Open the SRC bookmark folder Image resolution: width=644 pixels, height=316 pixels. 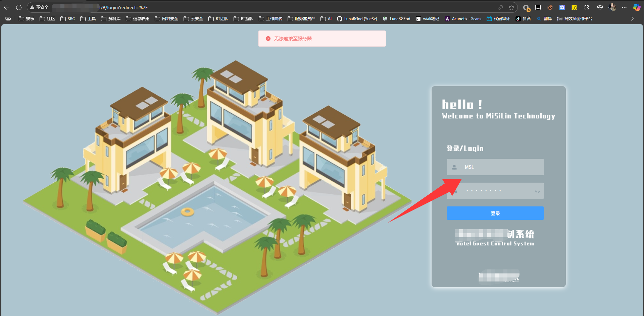[x=68, y=19]
